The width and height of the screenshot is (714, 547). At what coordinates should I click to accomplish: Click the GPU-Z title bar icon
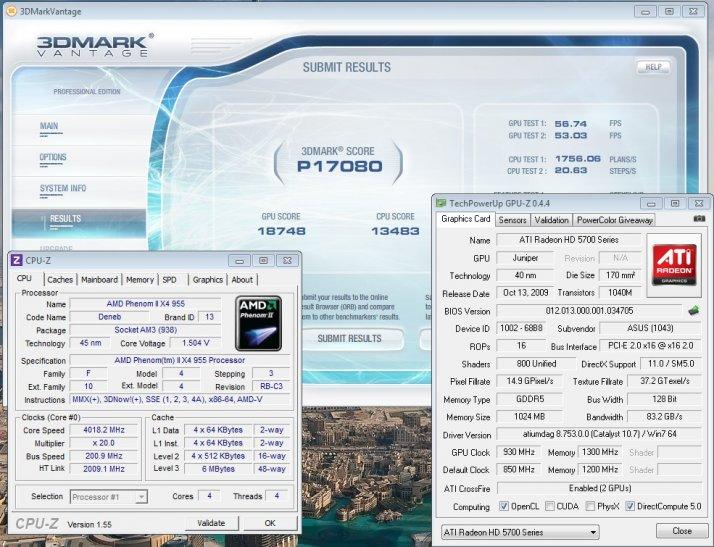click(x=441, y=203)
